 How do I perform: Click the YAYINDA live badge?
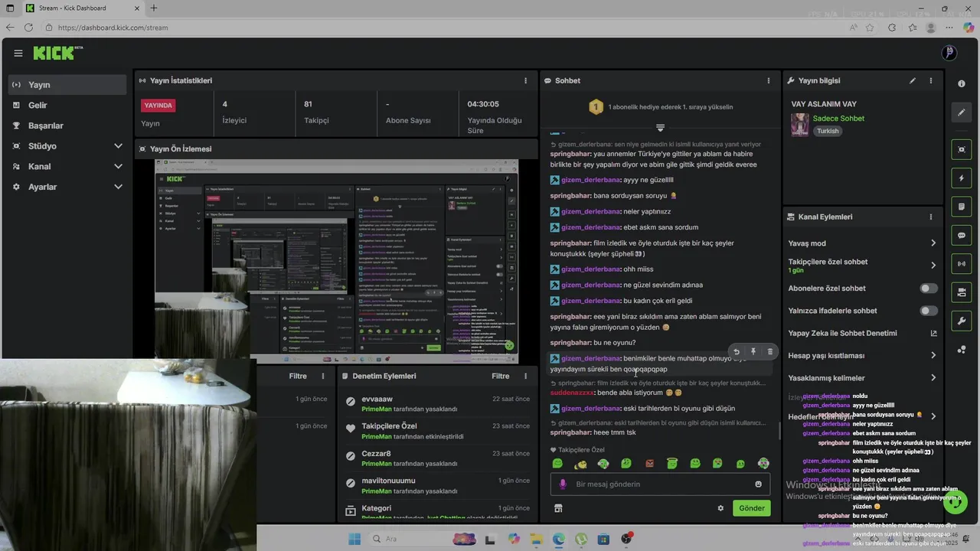point(158,106)
